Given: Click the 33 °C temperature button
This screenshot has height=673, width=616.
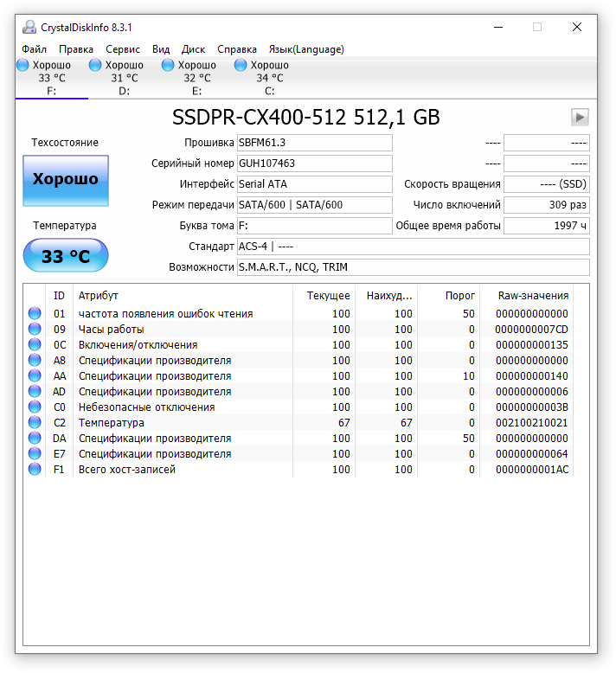Looking at the screenshot, I should [x=66, y=255].
